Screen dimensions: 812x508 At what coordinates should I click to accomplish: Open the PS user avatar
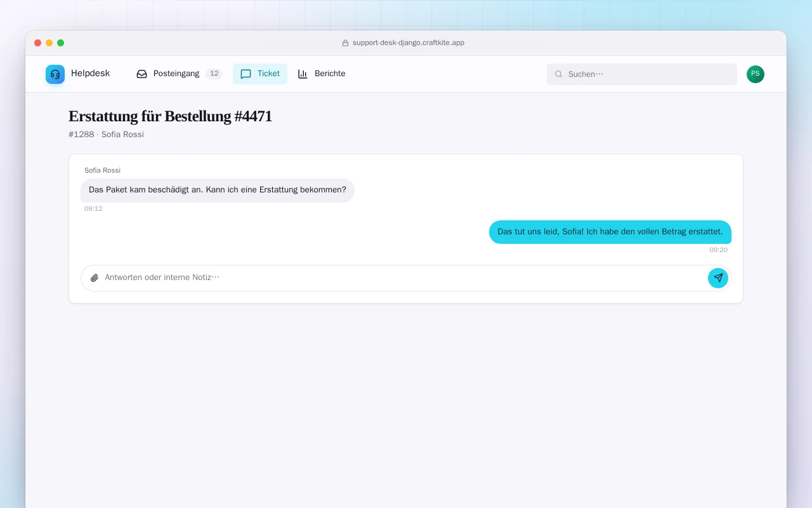pyautogui.click(x=756, y=74)
